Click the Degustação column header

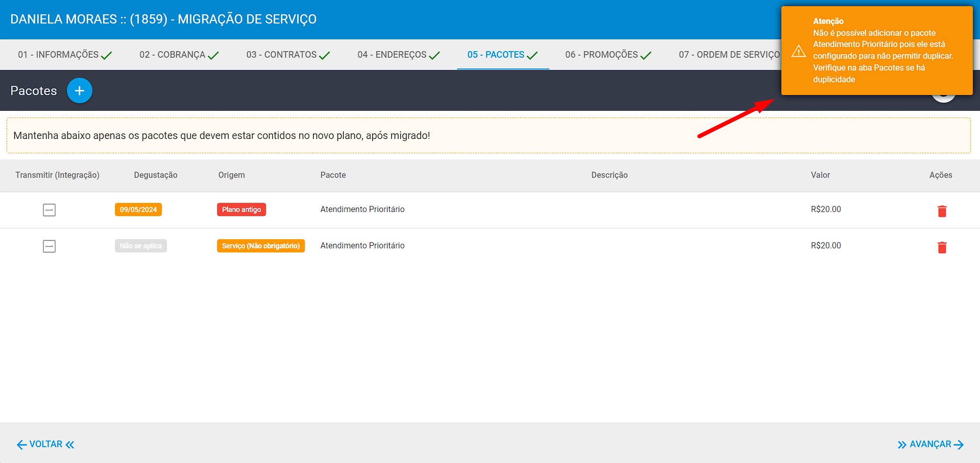156,175
